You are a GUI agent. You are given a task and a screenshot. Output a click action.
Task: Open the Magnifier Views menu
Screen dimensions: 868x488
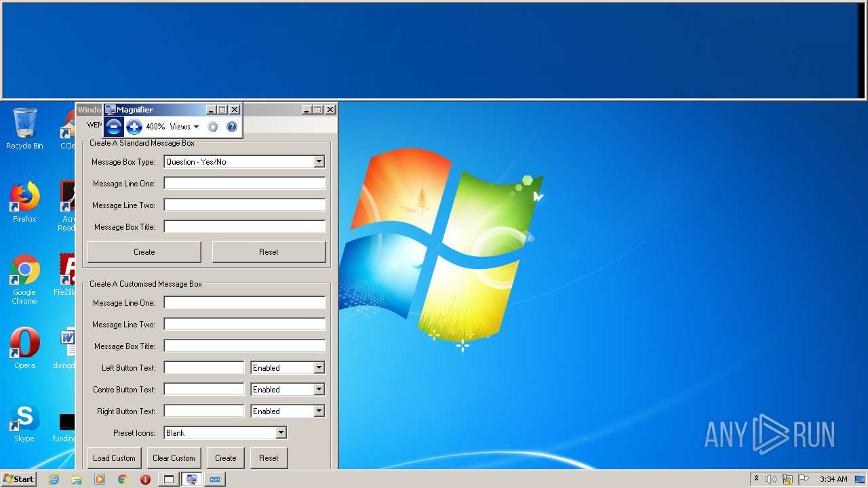point(184,127)
